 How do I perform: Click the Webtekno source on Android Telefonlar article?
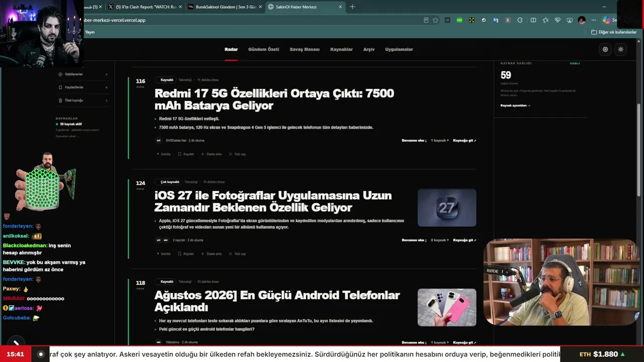coord(172,342)
